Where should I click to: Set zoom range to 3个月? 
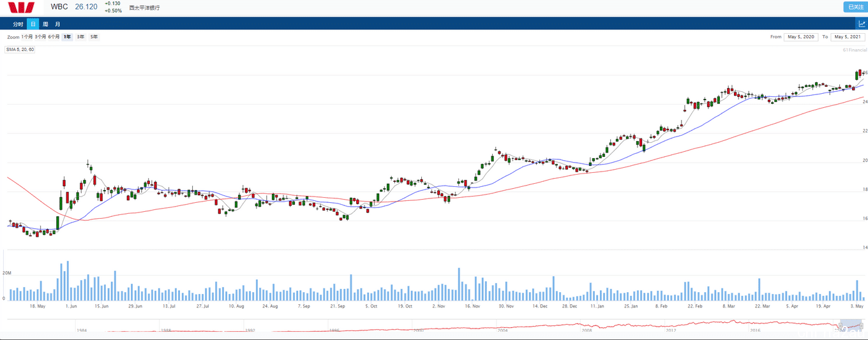40,37
